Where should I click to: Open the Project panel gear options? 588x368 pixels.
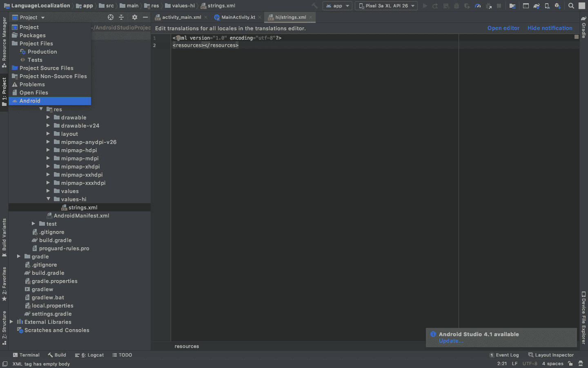(x=134, y=17)
